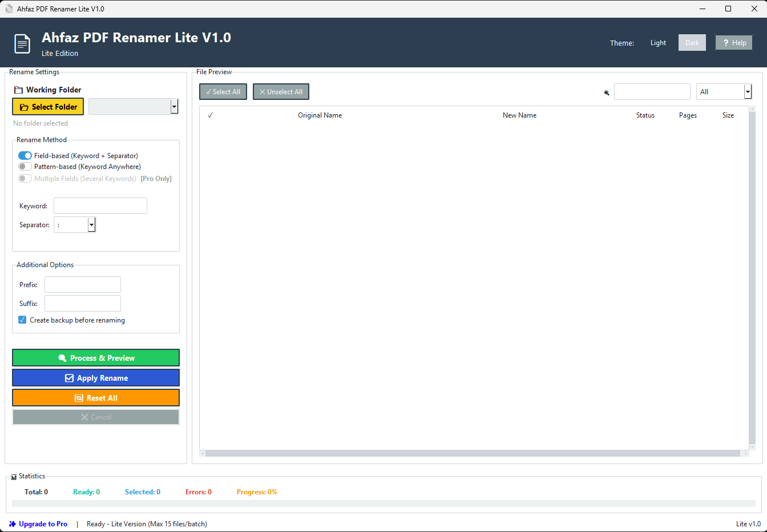Sort by the Original Name column header

[x=320, y=115]
